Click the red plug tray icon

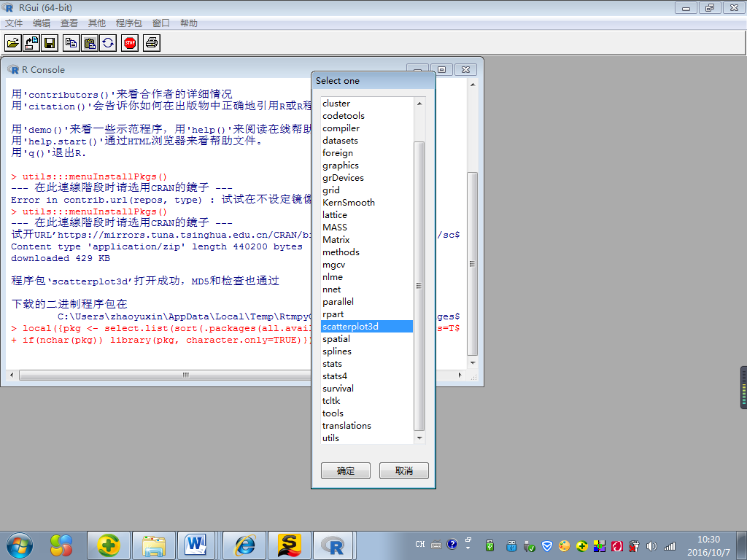point(634,545)
